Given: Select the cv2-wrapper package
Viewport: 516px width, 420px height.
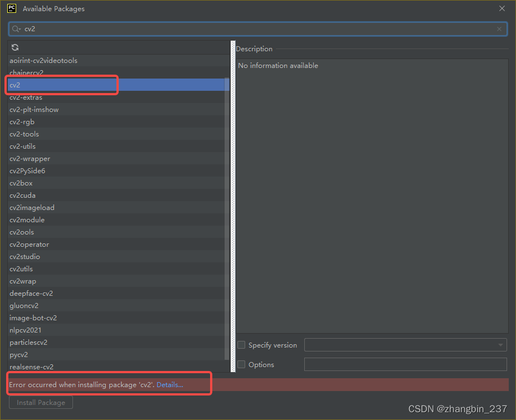Looking at the screenshot, I should click(119, 159).
